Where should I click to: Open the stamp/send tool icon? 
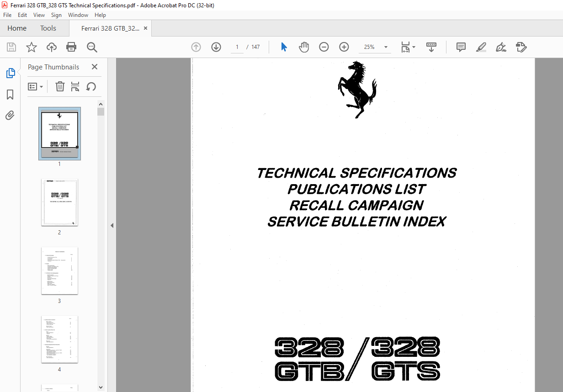click(521, 47)
